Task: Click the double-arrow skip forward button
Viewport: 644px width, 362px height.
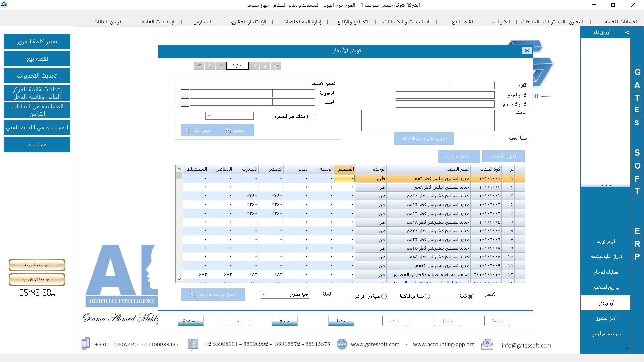Action: 265,66
